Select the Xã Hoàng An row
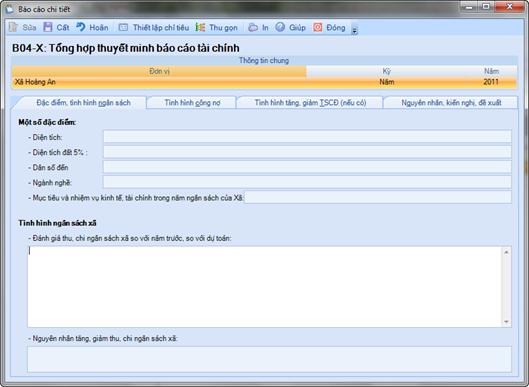The image size is (529, 387). [x=264, y=82]
